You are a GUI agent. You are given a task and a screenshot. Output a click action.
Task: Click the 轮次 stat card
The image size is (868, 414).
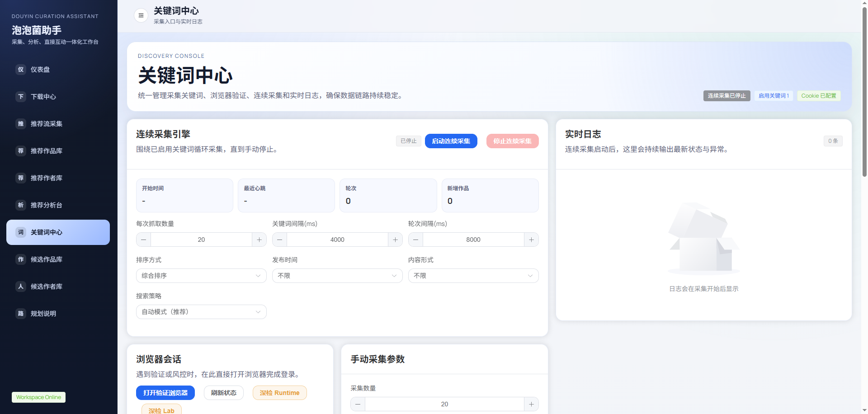[388, 195]
